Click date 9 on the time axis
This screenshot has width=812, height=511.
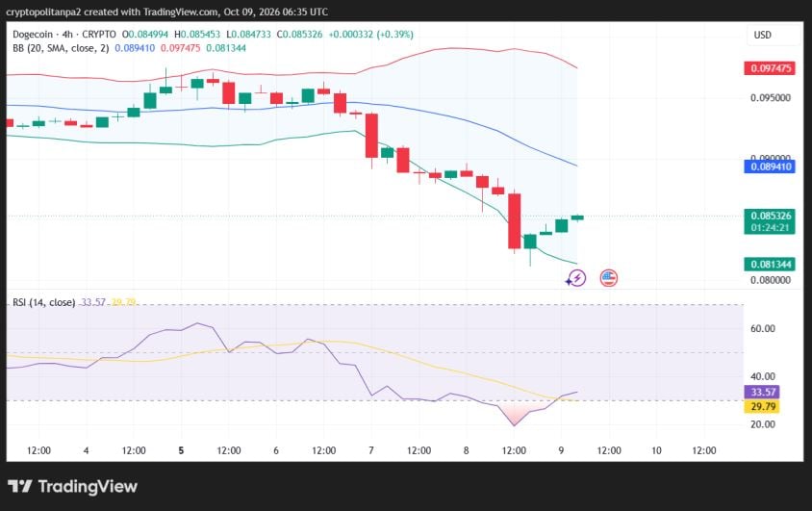click(561, 450)
